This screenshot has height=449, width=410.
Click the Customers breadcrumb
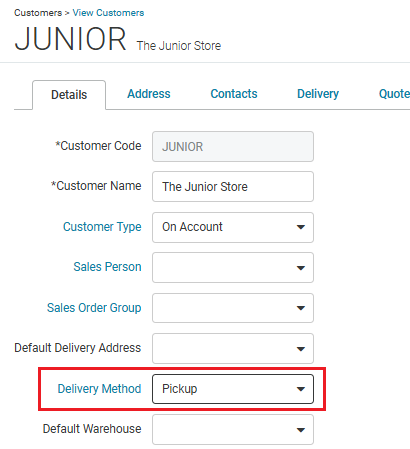[x=38, y=13]
